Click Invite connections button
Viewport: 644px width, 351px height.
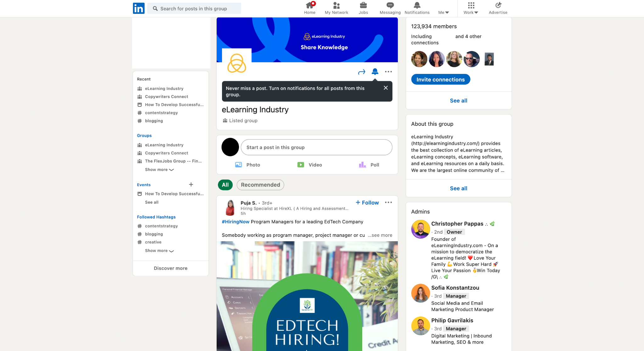(441, 79)
